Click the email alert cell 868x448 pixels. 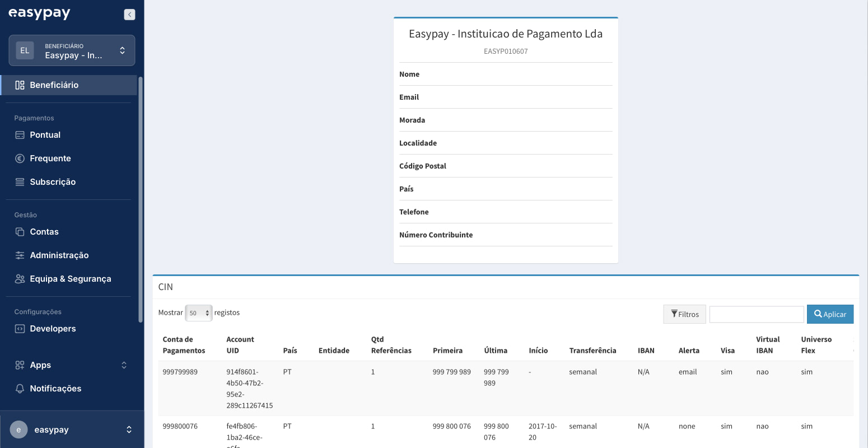point(688,372)
